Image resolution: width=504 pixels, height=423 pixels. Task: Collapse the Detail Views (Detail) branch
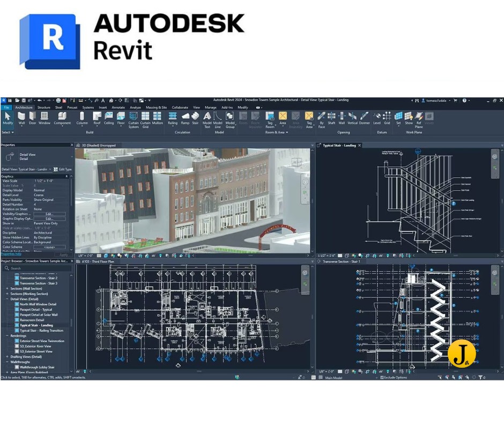click(7, 298)
